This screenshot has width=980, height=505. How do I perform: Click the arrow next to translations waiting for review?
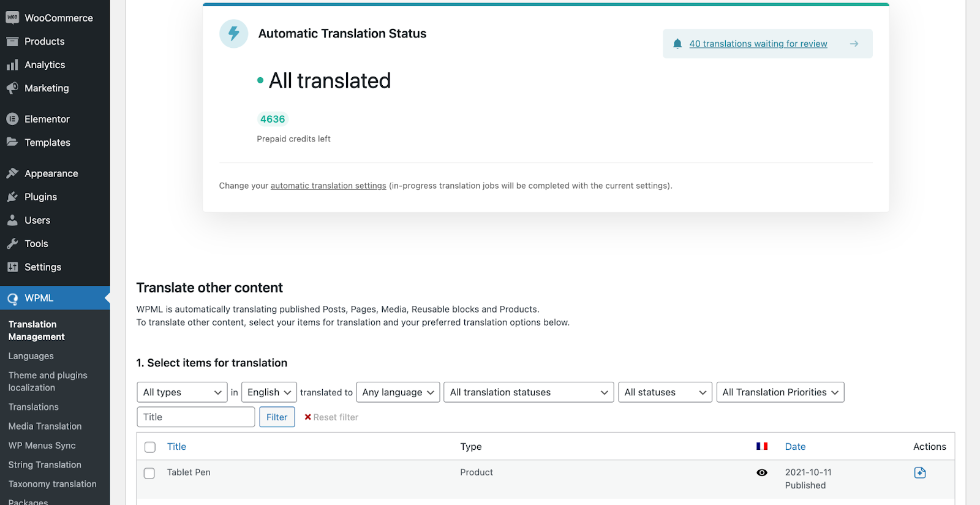coord(854,44)
